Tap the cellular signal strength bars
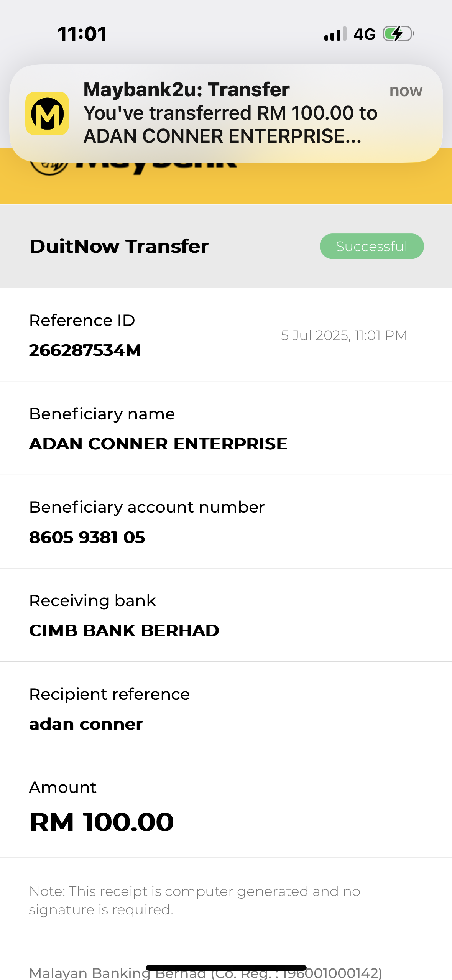 click(335, 34)
